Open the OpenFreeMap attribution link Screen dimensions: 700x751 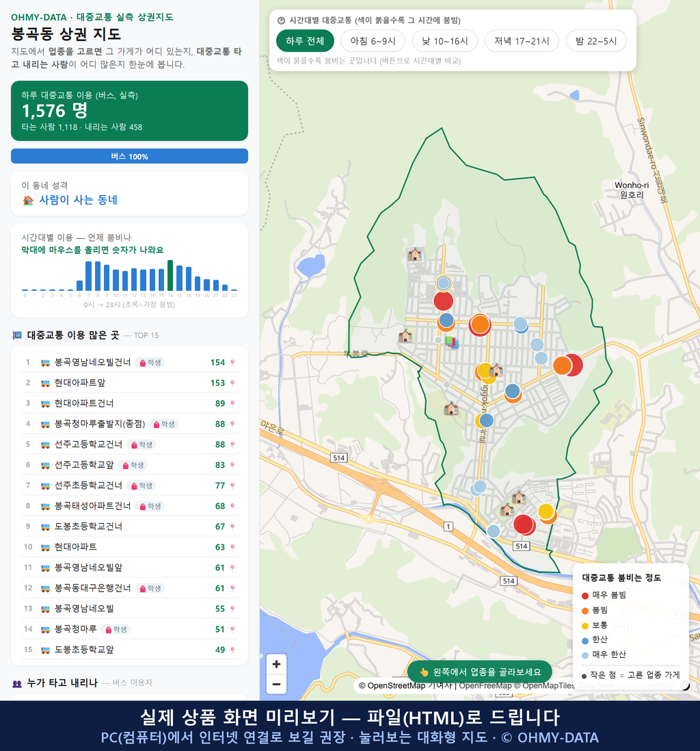(x=485, y=686)
